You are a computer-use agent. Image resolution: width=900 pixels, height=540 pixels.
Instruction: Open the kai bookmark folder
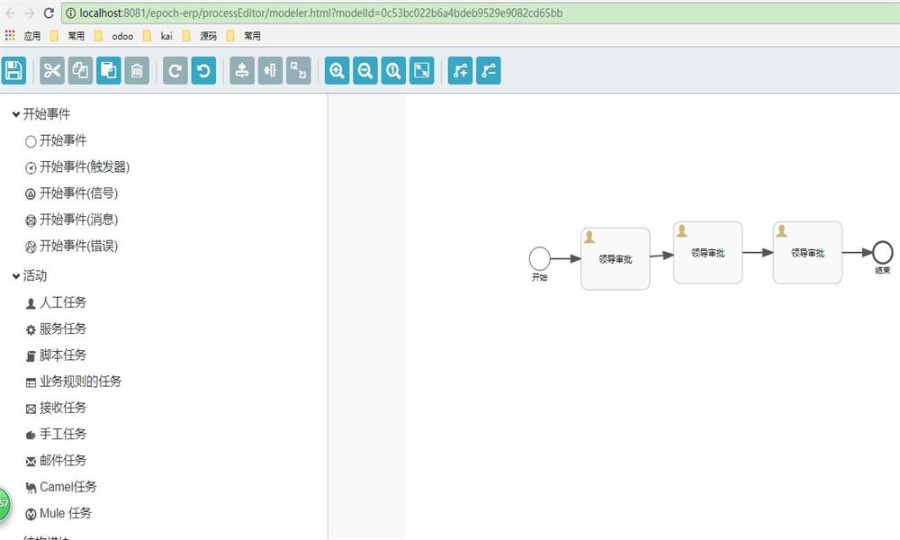coord(158,36)
